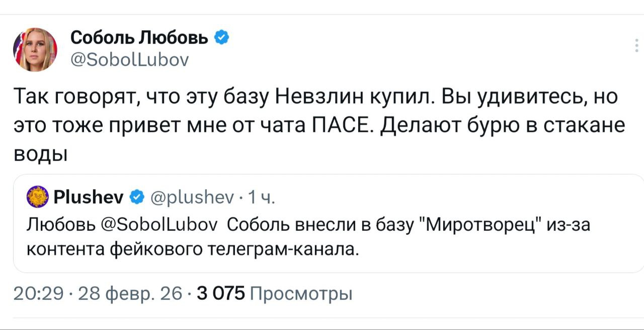Click @SobolLubov handle under author name
The height and width of the screenshot is (330, 644).
point(129,60)
